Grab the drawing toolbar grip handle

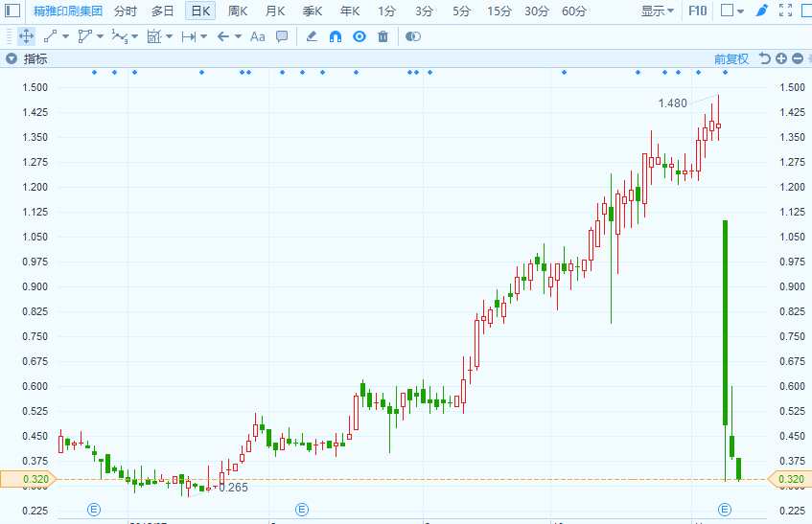[x=9, y=36]
